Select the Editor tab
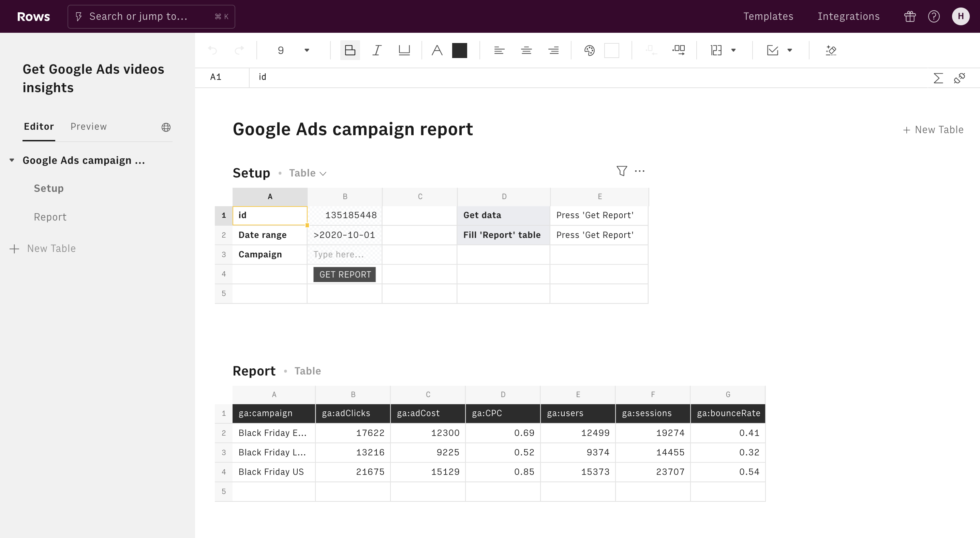Image resolution: width=980 pixels, height=538 pixels. tap(39, 127)
